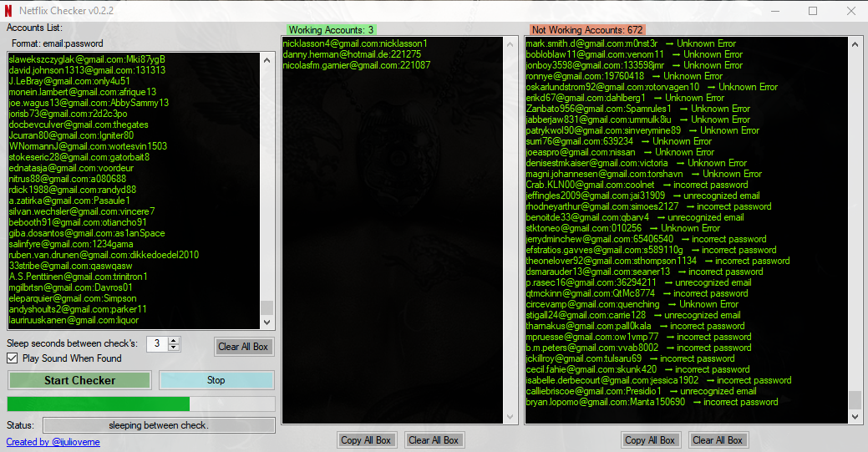Increase sleep seconds with the up arrow
Screen dimensions: 868x452
174,341
